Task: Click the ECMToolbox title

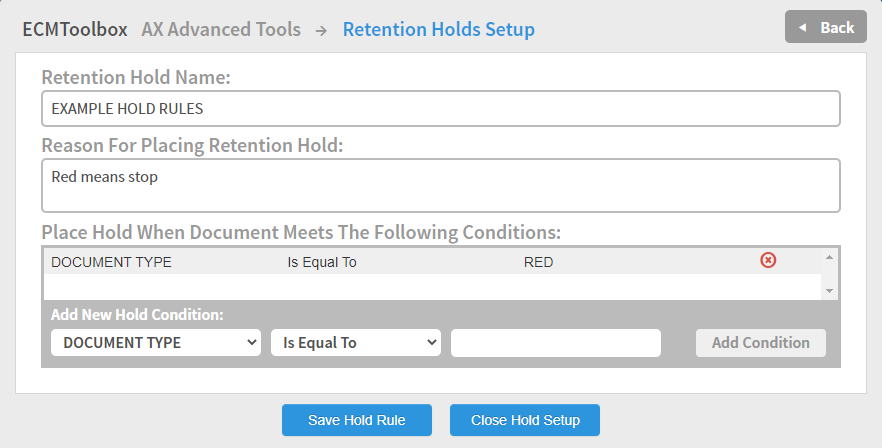Action: tap(75, 29)
